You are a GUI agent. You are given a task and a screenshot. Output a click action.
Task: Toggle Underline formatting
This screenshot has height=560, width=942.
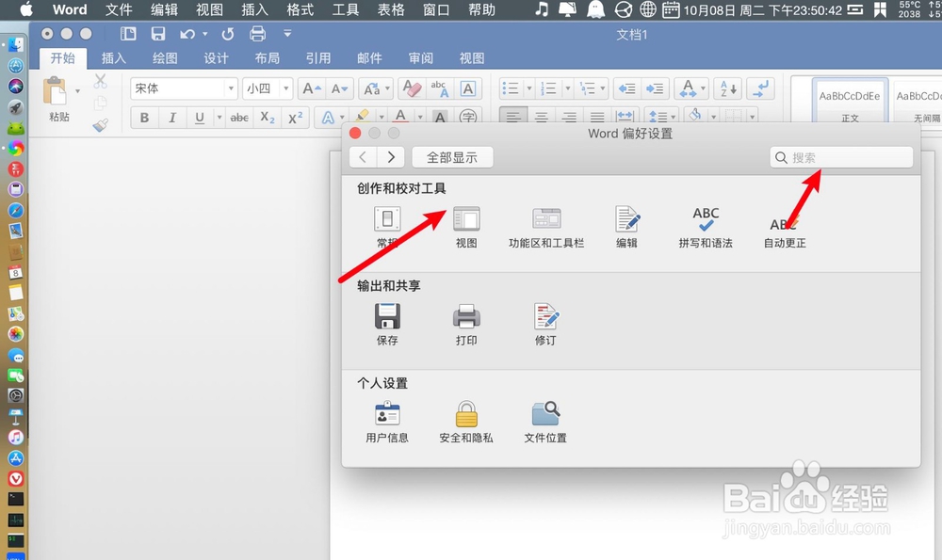point(200,118)
